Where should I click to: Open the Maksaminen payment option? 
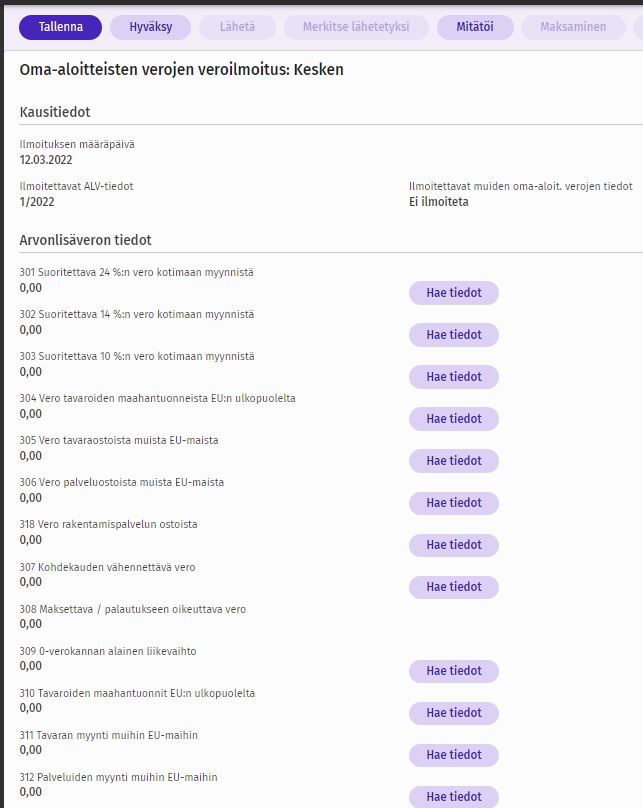tap(573, 27)
